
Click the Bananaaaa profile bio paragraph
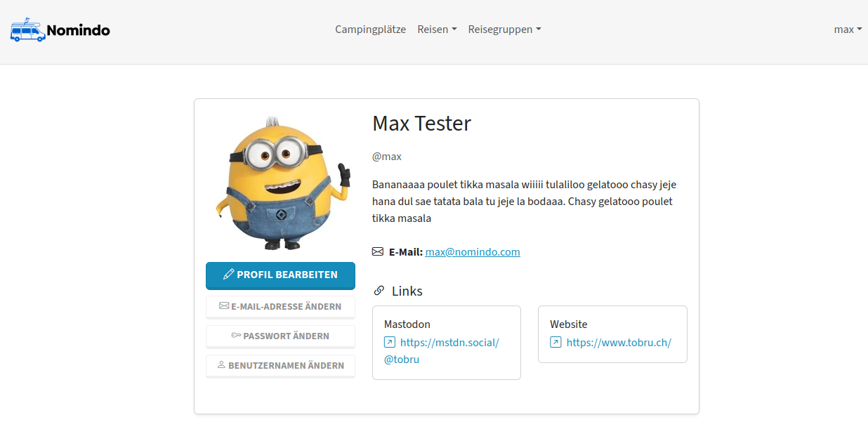525,202
